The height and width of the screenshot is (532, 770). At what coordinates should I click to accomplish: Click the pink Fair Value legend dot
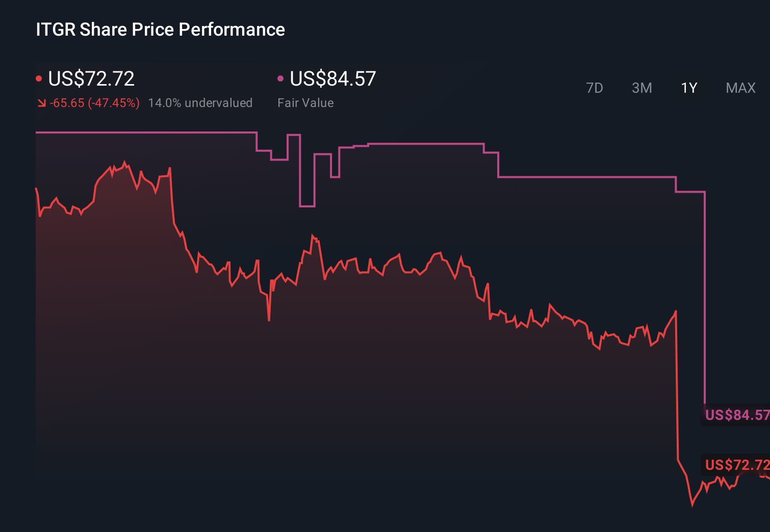coord(280,77)
